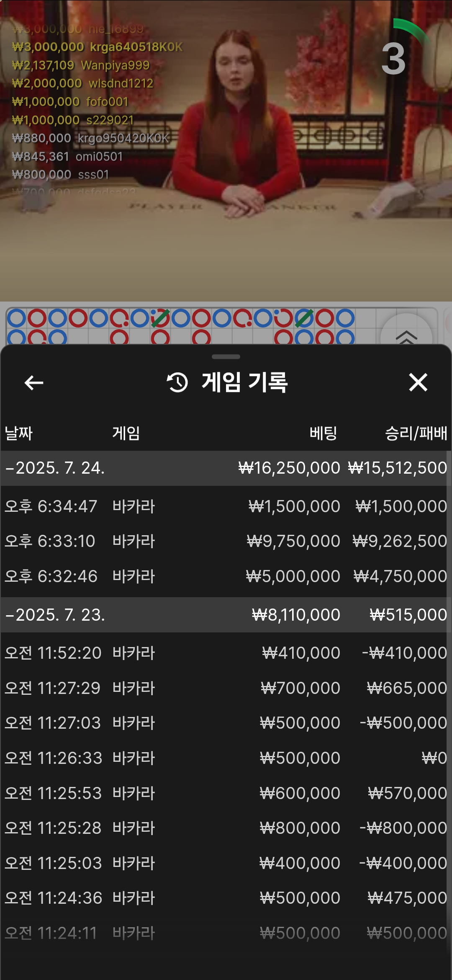This screenshot has width=452, height=980.
Task: Click the 날짜 column header
Action: pos(18,433)
